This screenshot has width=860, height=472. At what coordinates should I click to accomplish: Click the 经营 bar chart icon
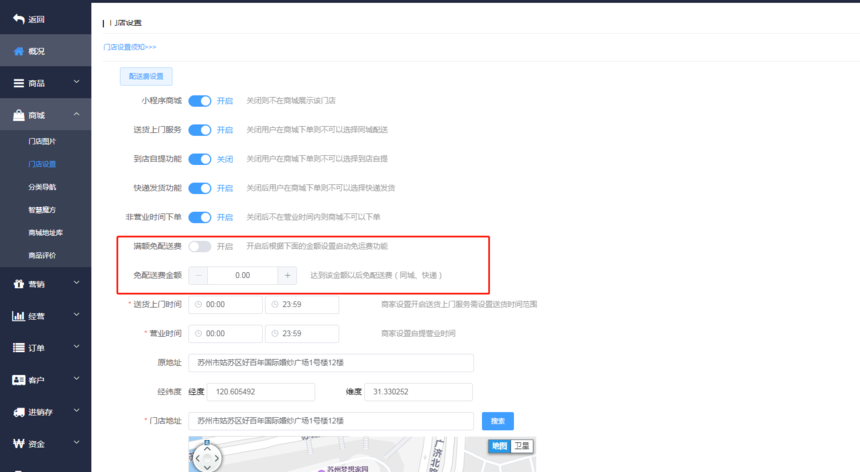18,316
